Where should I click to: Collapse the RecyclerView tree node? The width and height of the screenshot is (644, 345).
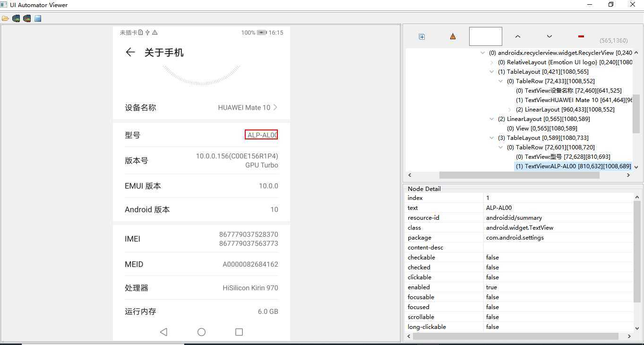click(x=482, y=53)
